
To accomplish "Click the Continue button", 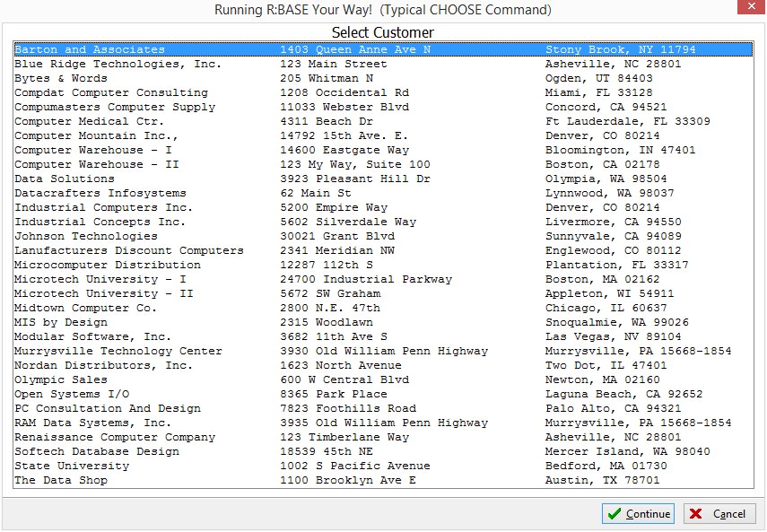I will click(638, 514).
